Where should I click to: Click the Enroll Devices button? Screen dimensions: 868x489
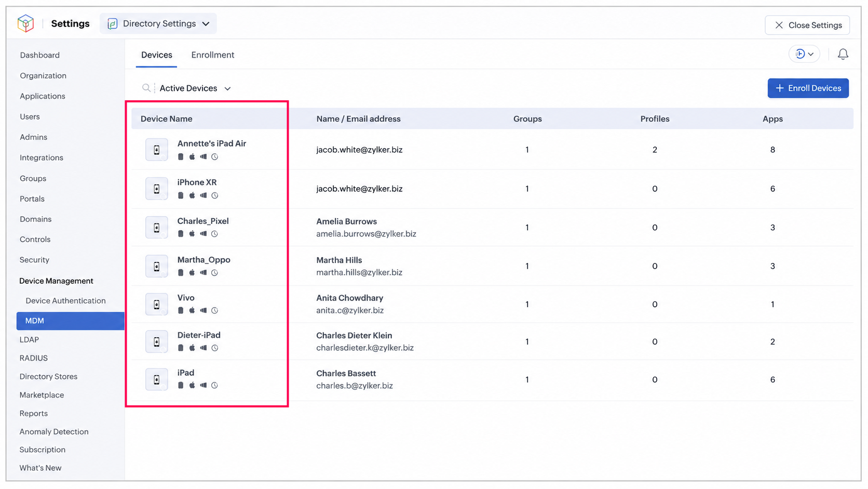(808, 88)
